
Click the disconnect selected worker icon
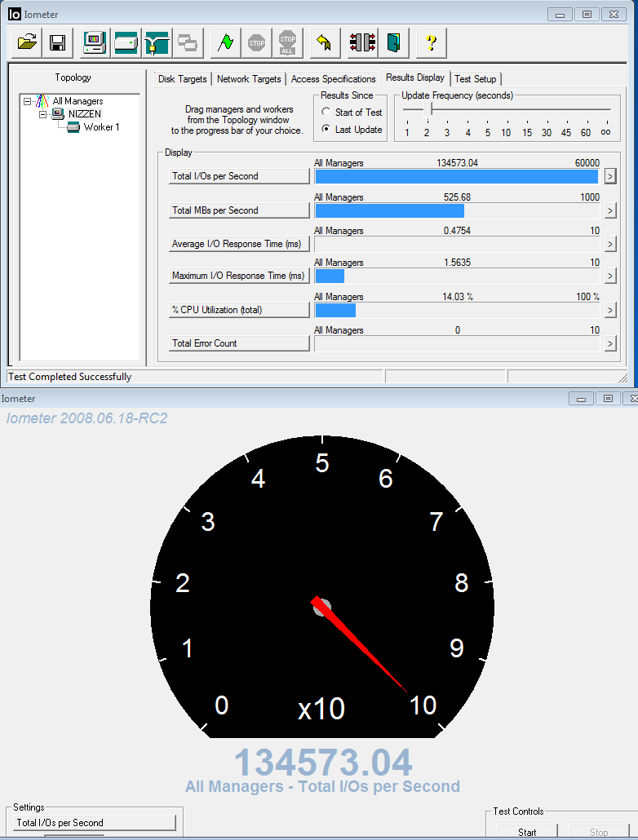[362, 42]
